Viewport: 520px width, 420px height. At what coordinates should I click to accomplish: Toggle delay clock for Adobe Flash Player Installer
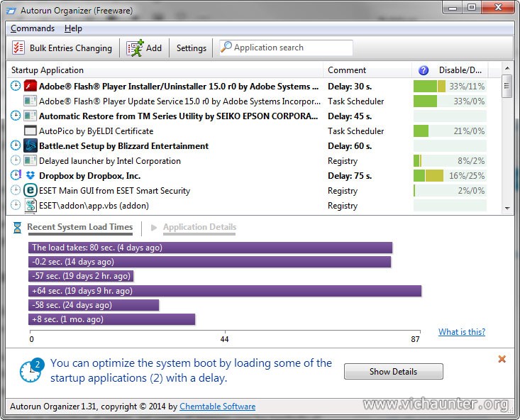pos(16,86)
